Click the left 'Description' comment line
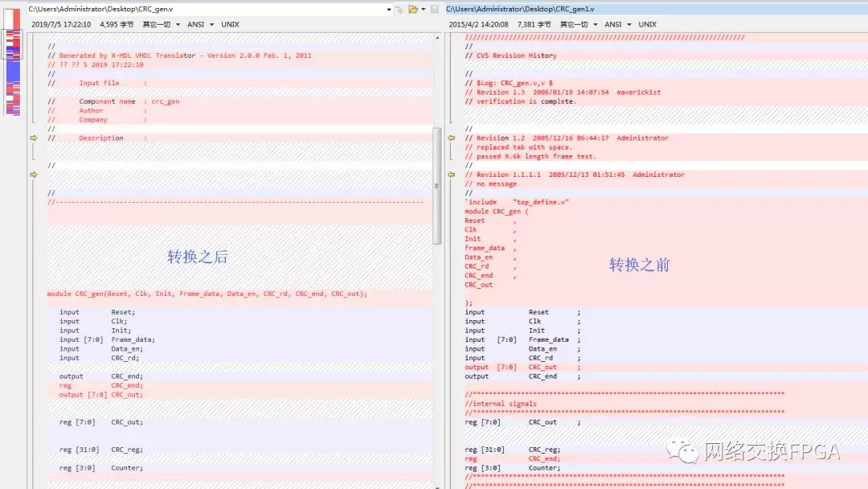This screenshot has width=868, height=489. (97, 138)
